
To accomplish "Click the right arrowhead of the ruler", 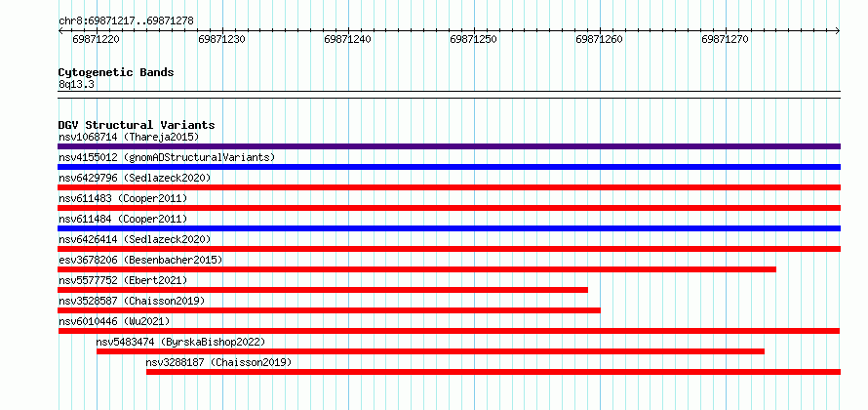I will tap(838, 30).
